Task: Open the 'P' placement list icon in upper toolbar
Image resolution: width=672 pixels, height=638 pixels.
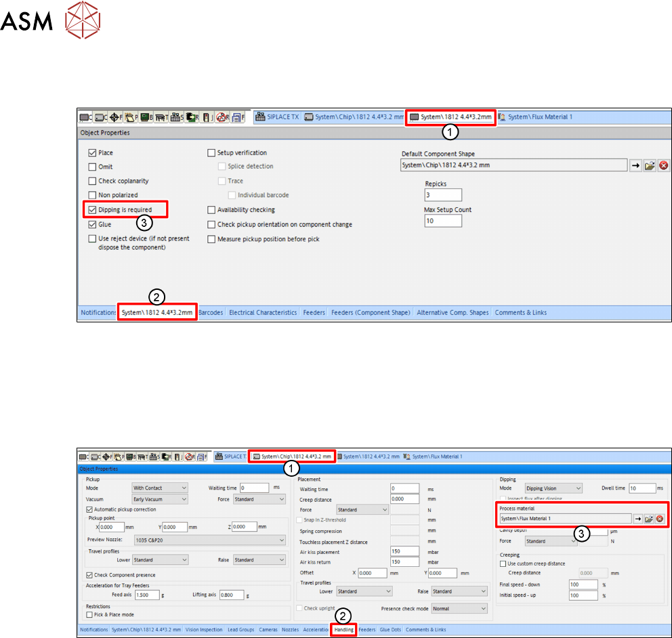Action: 131,117
